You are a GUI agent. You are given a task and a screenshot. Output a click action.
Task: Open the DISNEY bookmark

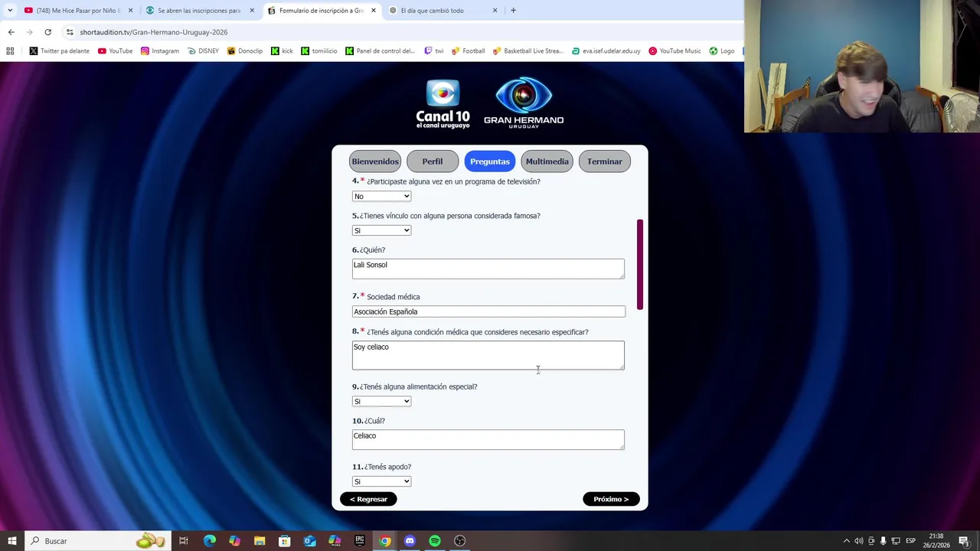(x=202, y=51)
